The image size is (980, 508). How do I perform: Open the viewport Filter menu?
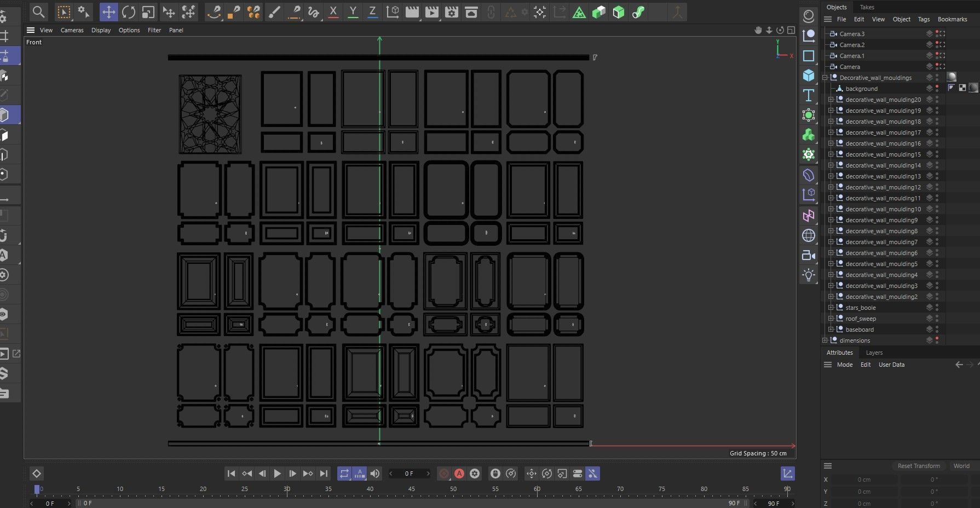pyautogui.click(x=154, y=30)
